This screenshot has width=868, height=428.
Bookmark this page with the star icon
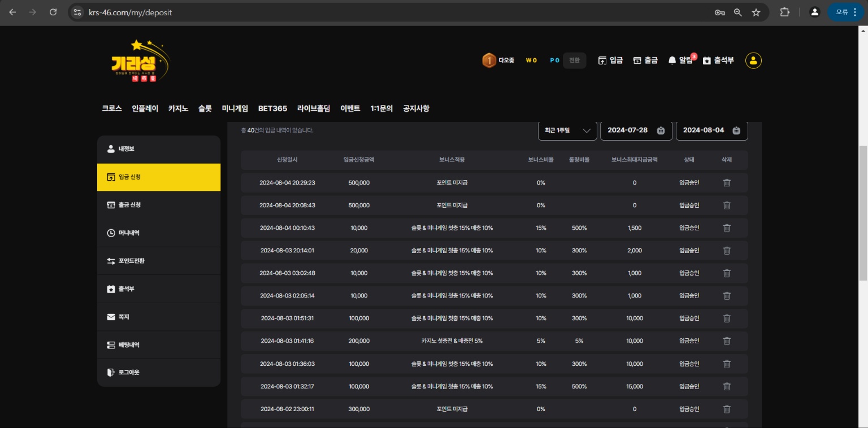point(756,12)
